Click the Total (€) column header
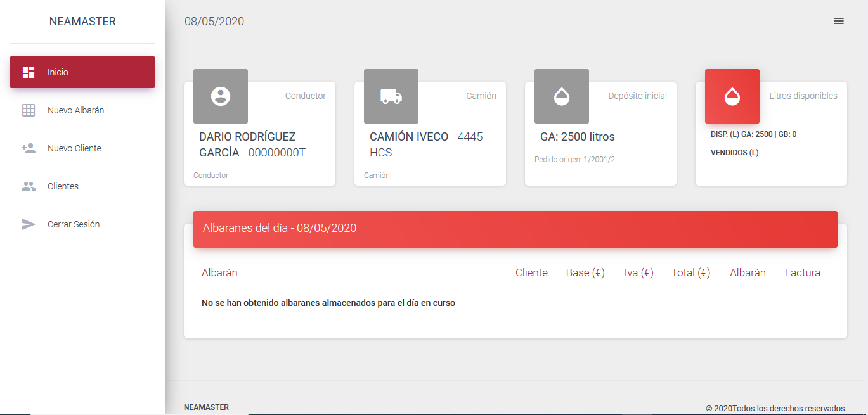The image size is (868, 415). 690,272
